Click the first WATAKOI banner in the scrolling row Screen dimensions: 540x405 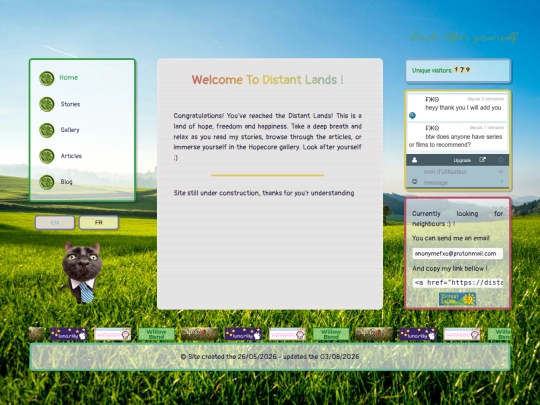(x=112, y=334)
